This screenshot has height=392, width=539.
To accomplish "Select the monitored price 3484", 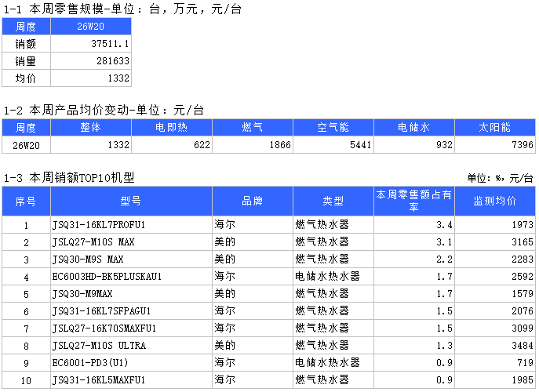I will click(x=523, y=345).
